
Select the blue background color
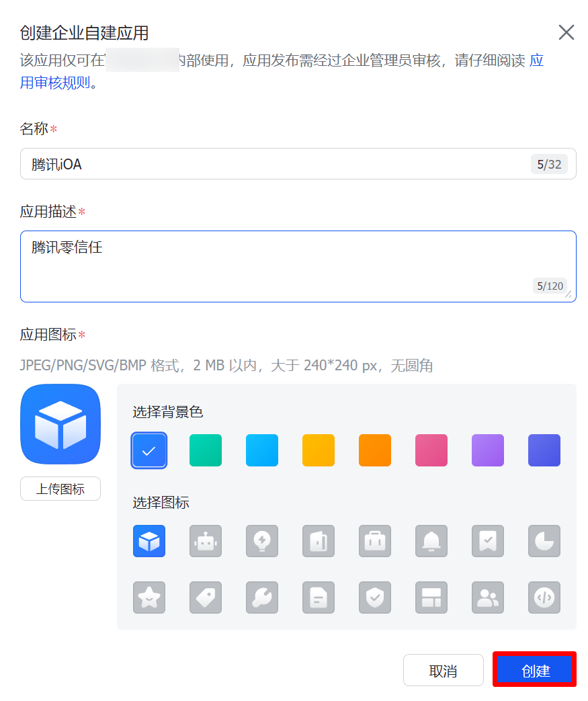149,450
